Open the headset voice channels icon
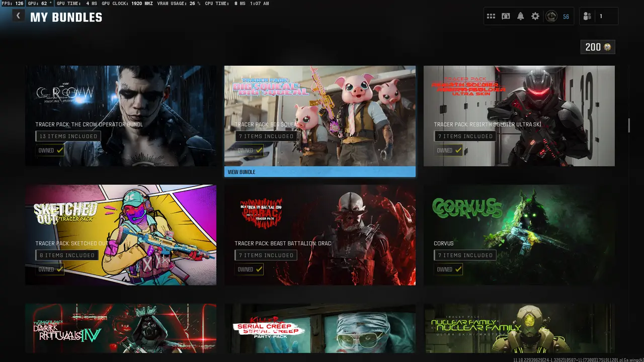Screen dimensions: 644x362 point(506,17)
